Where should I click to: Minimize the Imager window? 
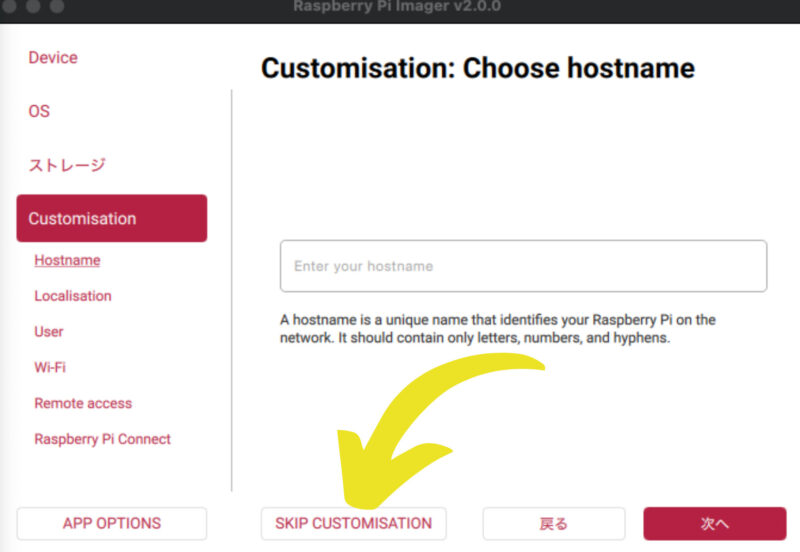33,6
